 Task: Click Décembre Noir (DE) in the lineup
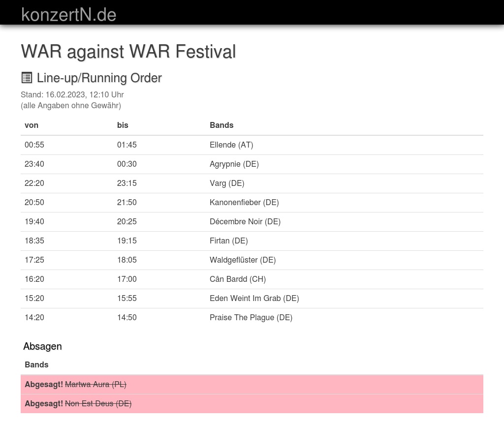(245, 221)
